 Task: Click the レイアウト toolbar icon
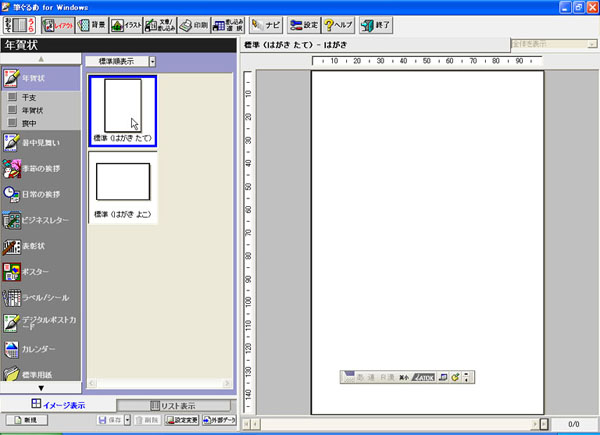point(59,24)
